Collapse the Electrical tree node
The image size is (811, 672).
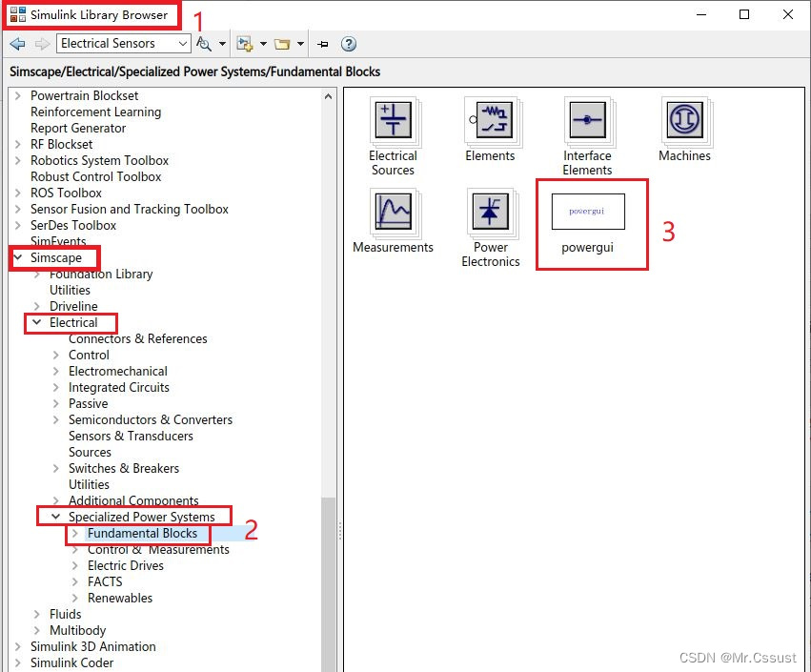[x=37, y=322]
